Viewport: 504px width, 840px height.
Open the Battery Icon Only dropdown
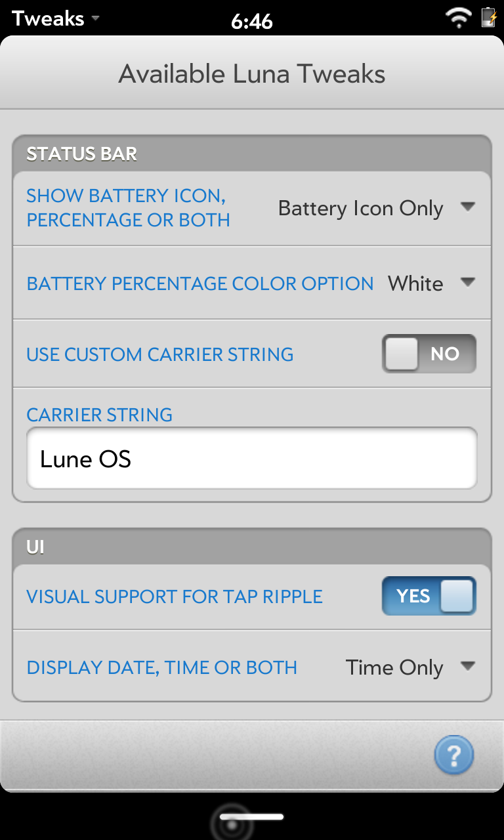tap(375, 208)
